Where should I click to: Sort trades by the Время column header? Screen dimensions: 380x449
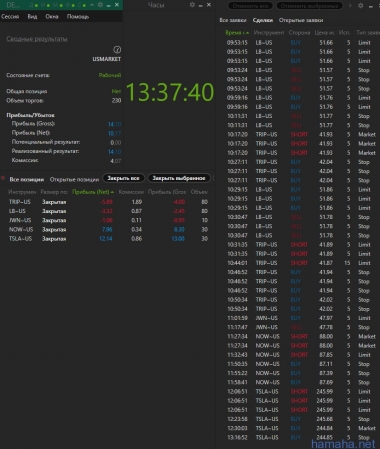(x=237, y=32)
